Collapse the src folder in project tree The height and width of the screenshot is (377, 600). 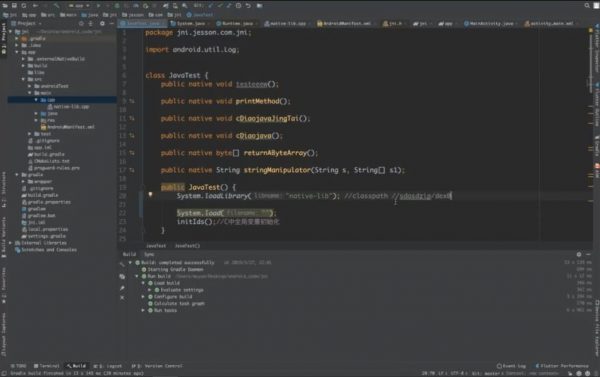(23, 79)
